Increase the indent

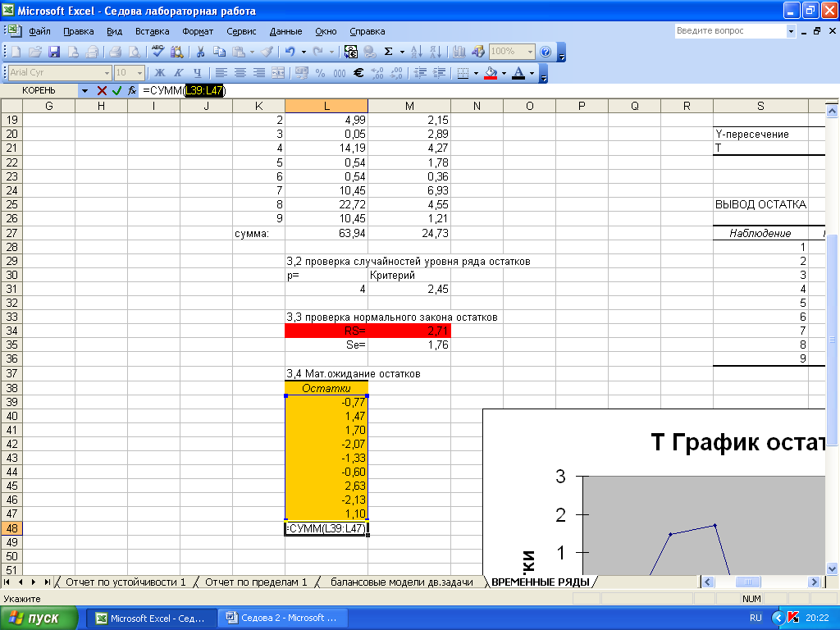(440, 73)
